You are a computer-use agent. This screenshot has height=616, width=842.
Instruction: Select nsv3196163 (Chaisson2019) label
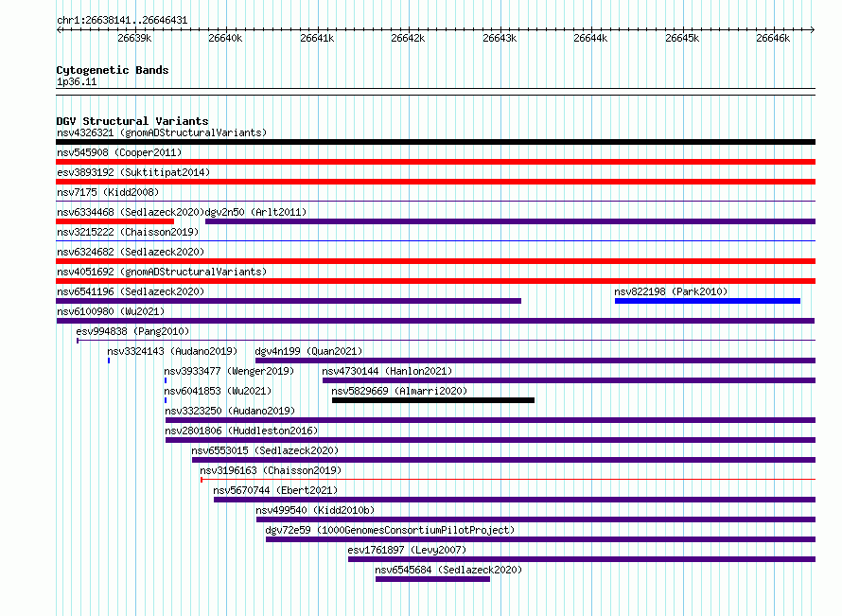click(271, 470)
